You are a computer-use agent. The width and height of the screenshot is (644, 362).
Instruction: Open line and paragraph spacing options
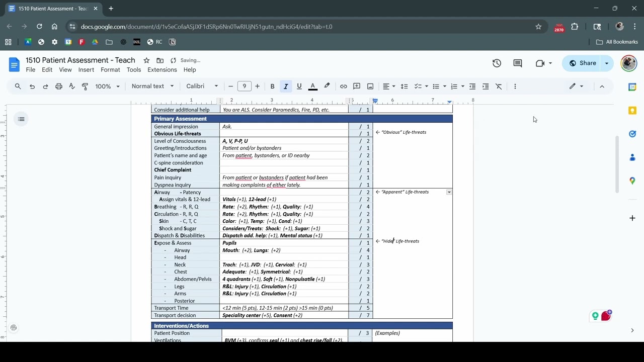[x=404, y=86]
